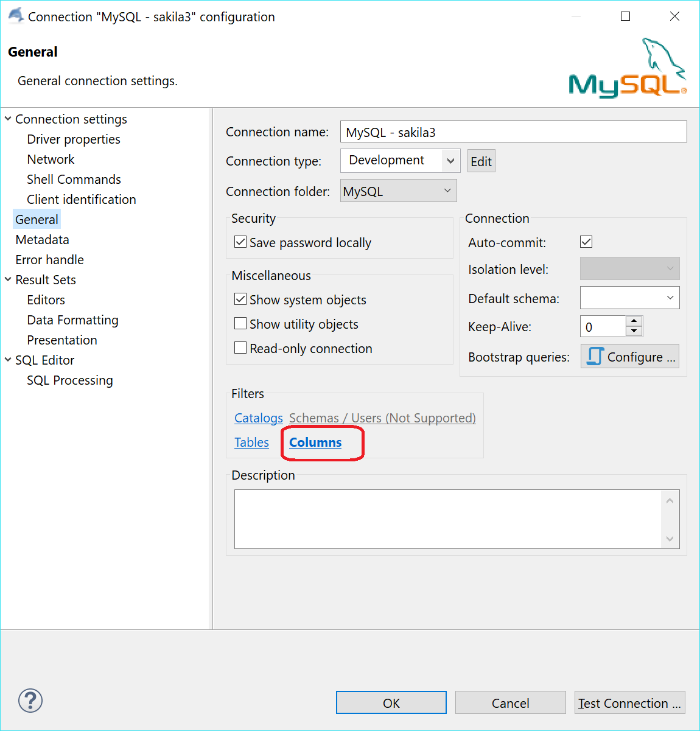700x731 pixels.
Task: Click the Edit connection type button
Action: [481, 161]
